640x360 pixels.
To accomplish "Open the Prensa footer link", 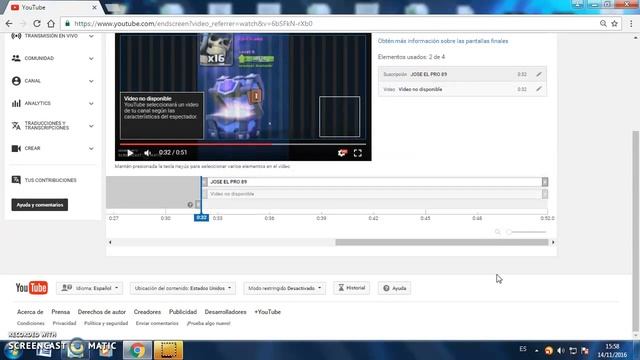I will coord(60,312).
